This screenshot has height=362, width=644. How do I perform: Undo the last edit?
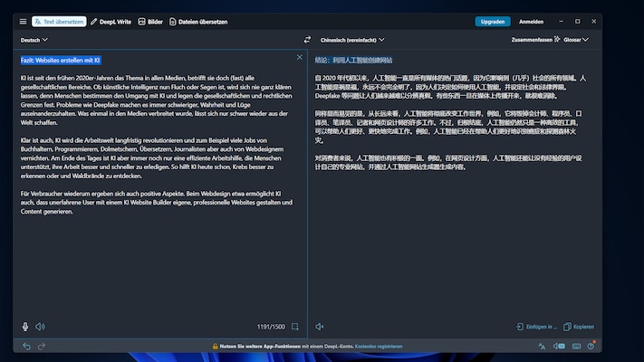(26, 347)
